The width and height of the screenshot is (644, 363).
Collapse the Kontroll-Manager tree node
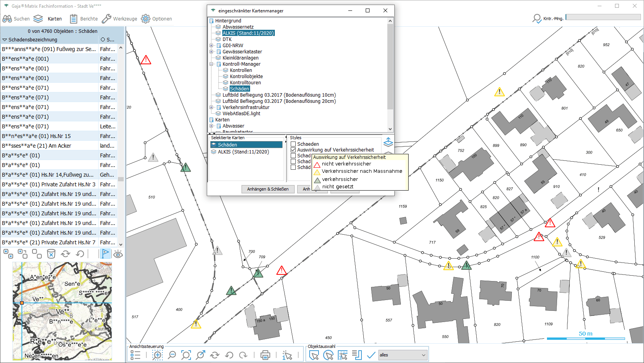(211, 64)
